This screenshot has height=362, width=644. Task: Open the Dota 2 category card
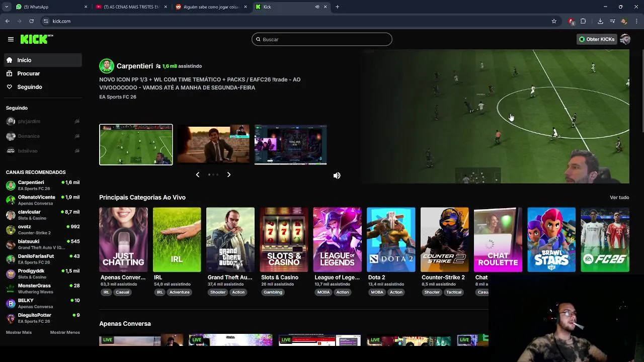(391, 239)
